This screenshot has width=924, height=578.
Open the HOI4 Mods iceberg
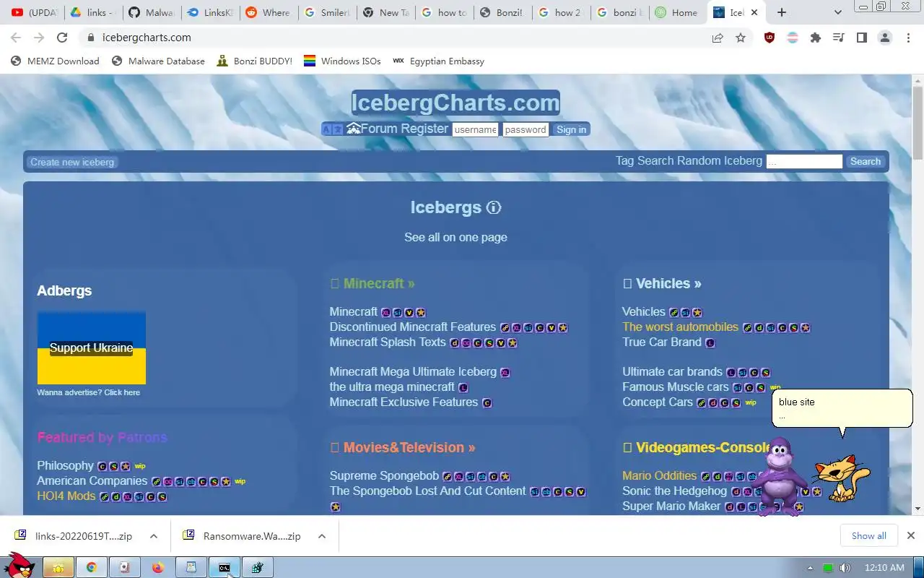point(66,496)
